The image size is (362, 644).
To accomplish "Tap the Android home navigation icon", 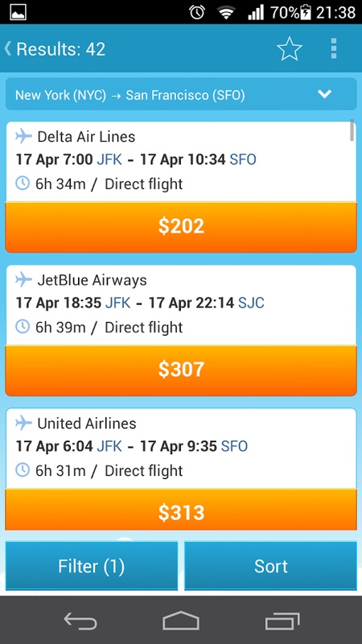I will click(181, 621).
